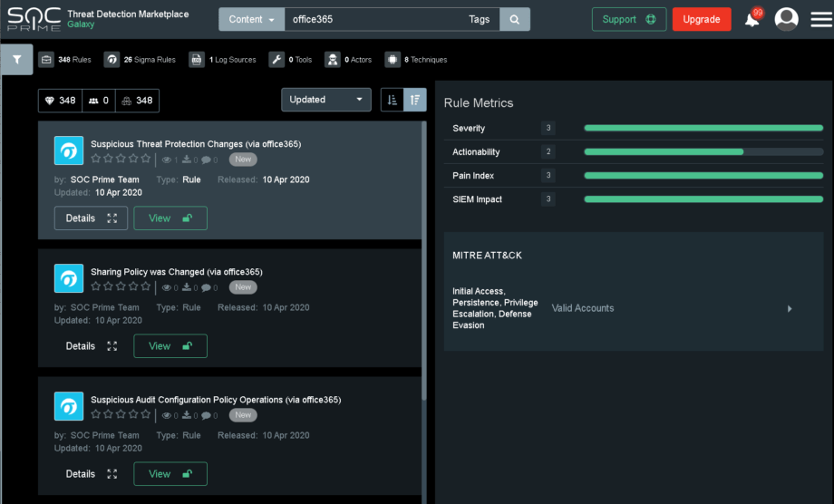Click comments icon on Suspicious Threat Protection
The width and height of the screenshot is (834, 504).
(x=207, y=160)
